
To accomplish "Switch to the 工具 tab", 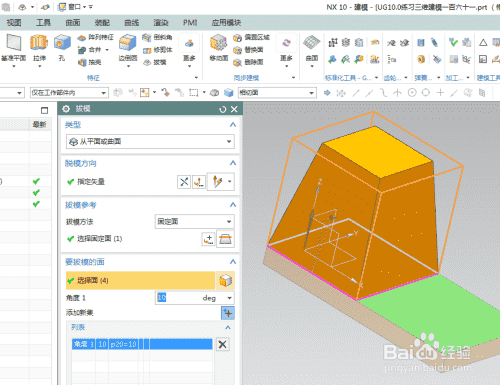I will 43,23.
